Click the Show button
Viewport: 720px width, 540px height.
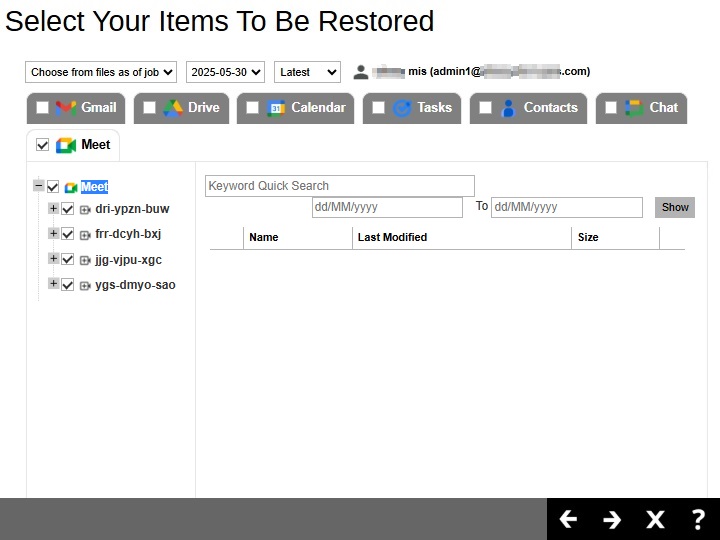click(675, 207)
